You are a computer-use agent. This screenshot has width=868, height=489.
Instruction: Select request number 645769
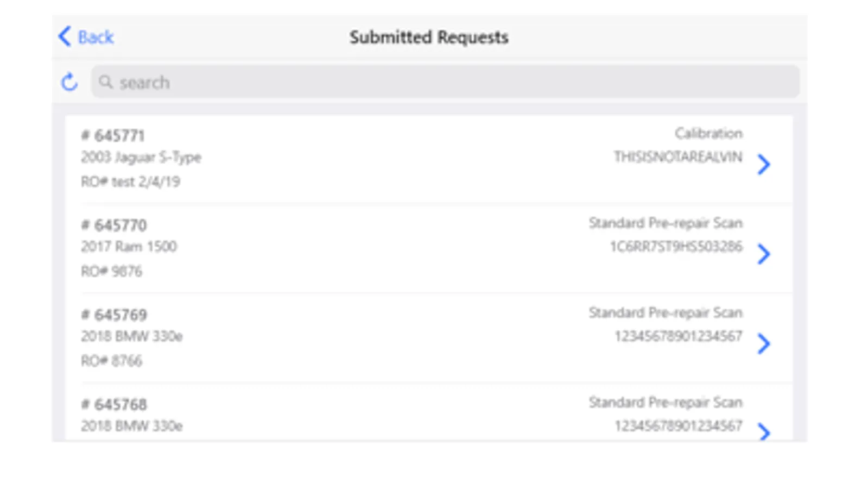(x=114, y=315)
